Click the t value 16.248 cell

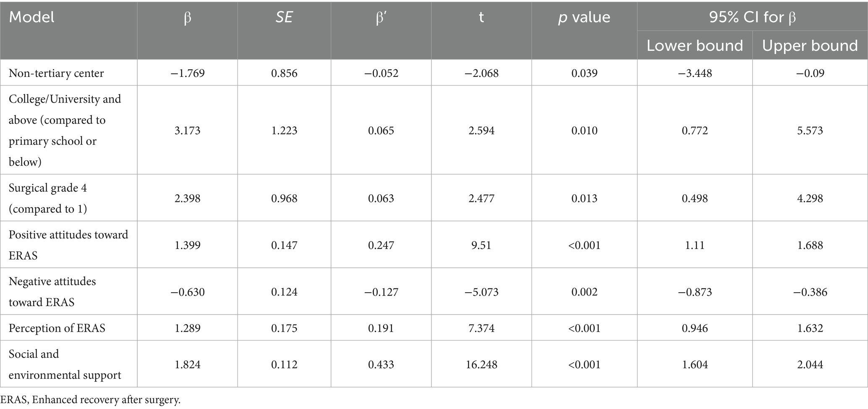(481, 364)
